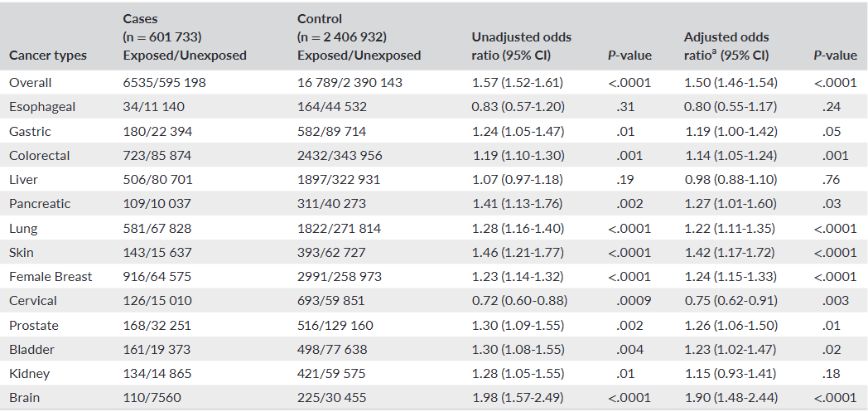
Task: Select the 'Overall' row label
Action: click(31, 83)
